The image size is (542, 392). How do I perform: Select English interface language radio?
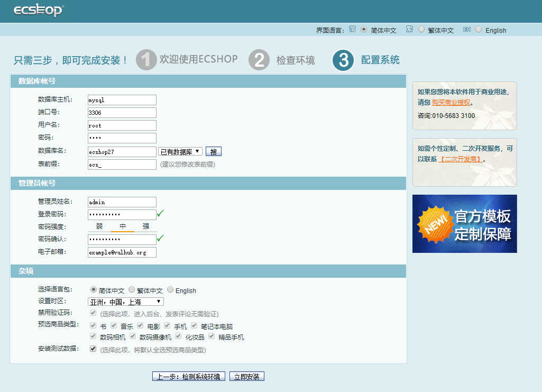click(479, 30)
